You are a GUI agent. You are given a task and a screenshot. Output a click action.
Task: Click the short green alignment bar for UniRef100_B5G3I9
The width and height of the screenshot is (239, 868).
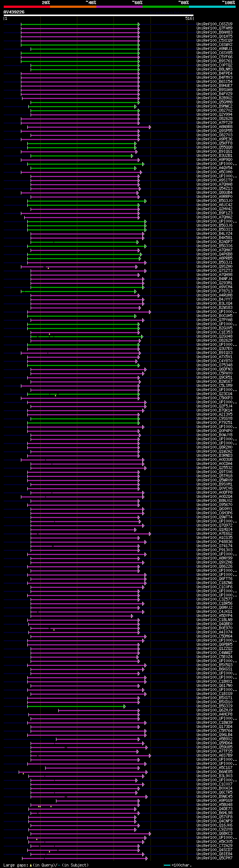click(x=76, y=707)
